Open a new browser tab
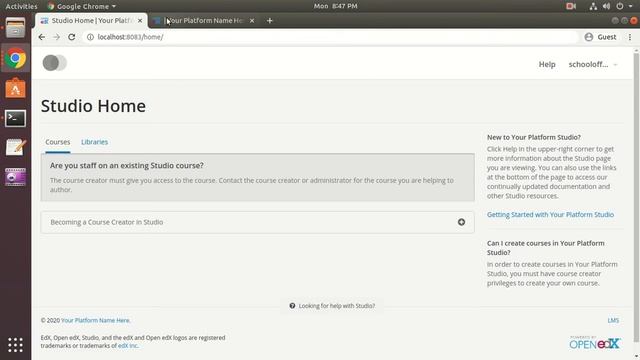 coord(269,20)
